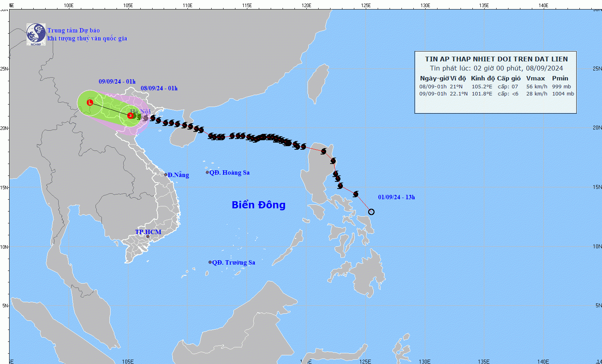Click the '01/09/24 - 13h' track start label
Screen dimensions: 602x364
point(396,197)
